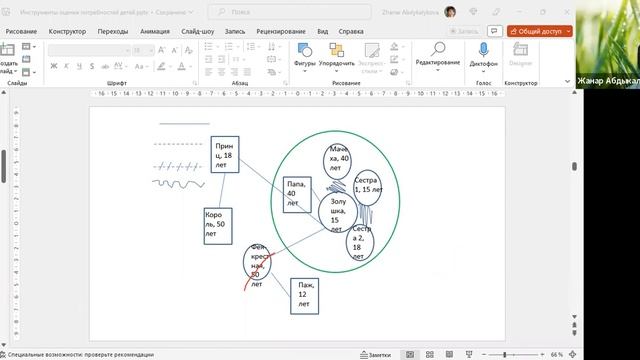Click the convert to SmartArt icon
Viewport: 640px width, 360px height.
[271, 72]
